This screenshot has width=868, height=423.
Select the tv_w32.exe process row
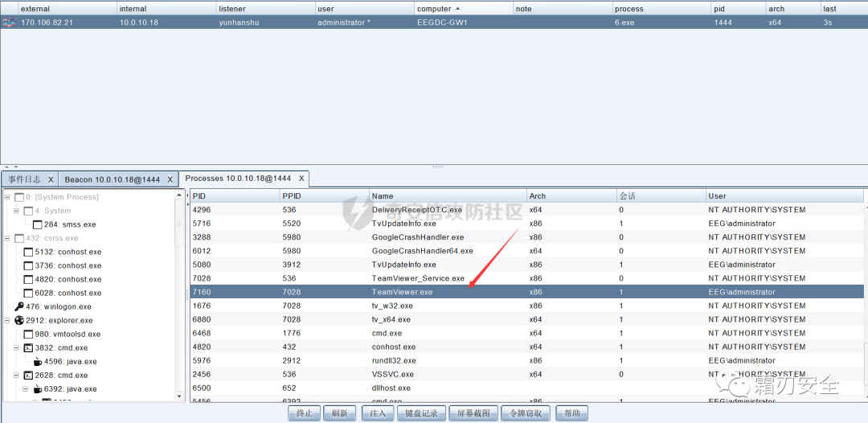click(x=527, y=306)
